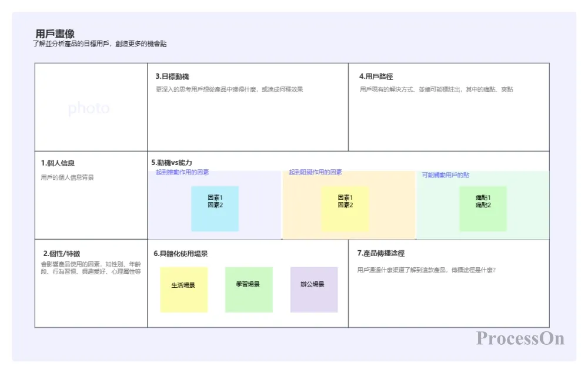Select the 用戶的個人信息背景 description text
Screen dimensions: 588x373
coord(67,177)
